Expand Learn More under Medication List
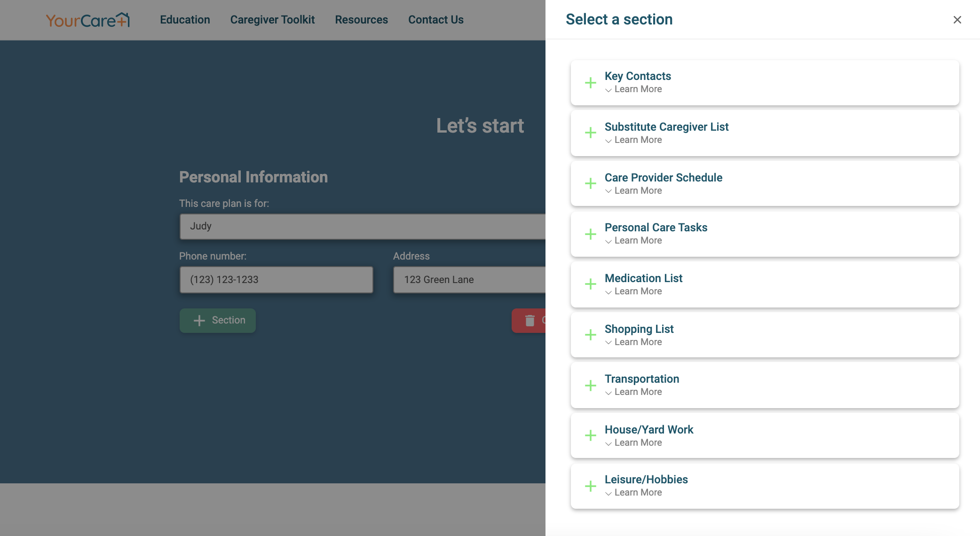This screenshot has width=980, height=536. [633, 292]
